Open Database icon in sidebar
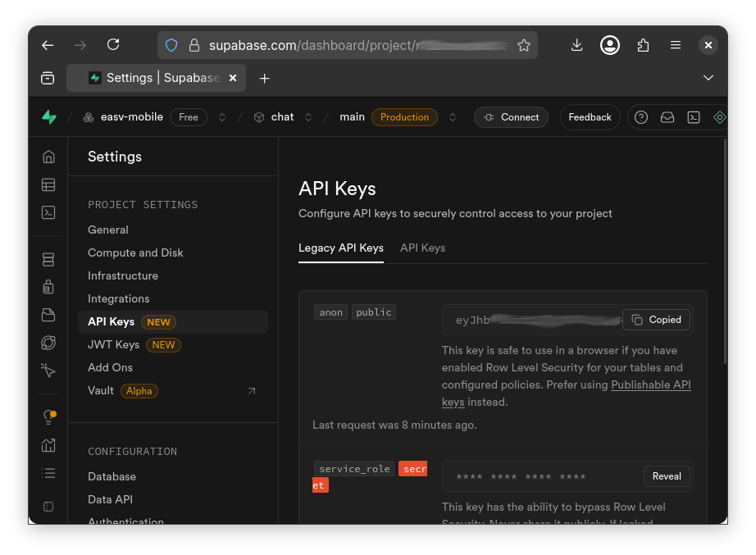The width and height of the screenshot is (756, 555). 48,259
